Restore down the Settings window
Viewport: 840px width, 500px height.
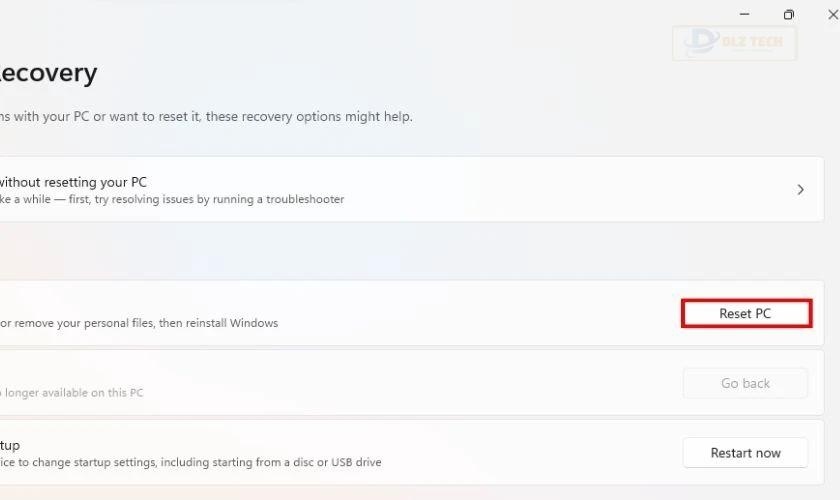(x=789, y=14)
